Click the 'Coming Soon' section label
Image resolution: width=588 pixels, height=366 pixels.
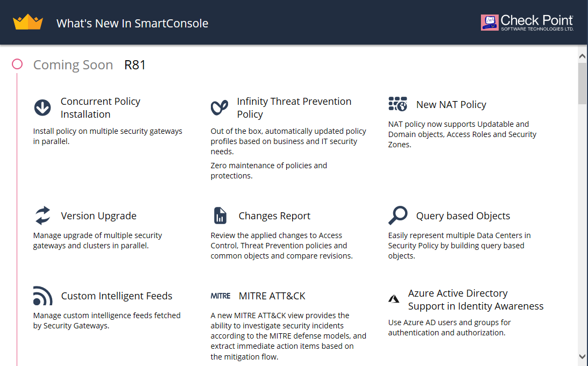coord(73,65)
